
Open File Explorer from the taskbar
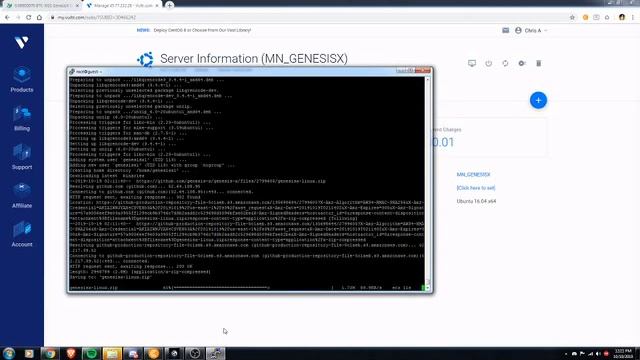[x=112, y=353]
